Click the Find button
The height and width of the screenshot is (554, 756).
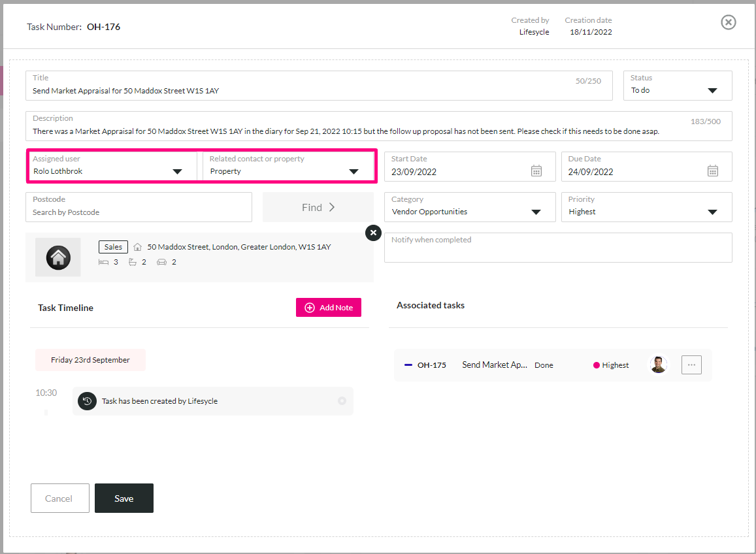pos(318,207)
